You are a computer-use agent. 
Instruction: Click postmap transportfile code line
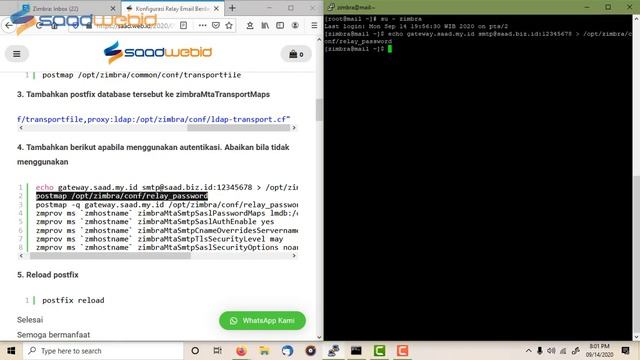(x=142, y=75)
